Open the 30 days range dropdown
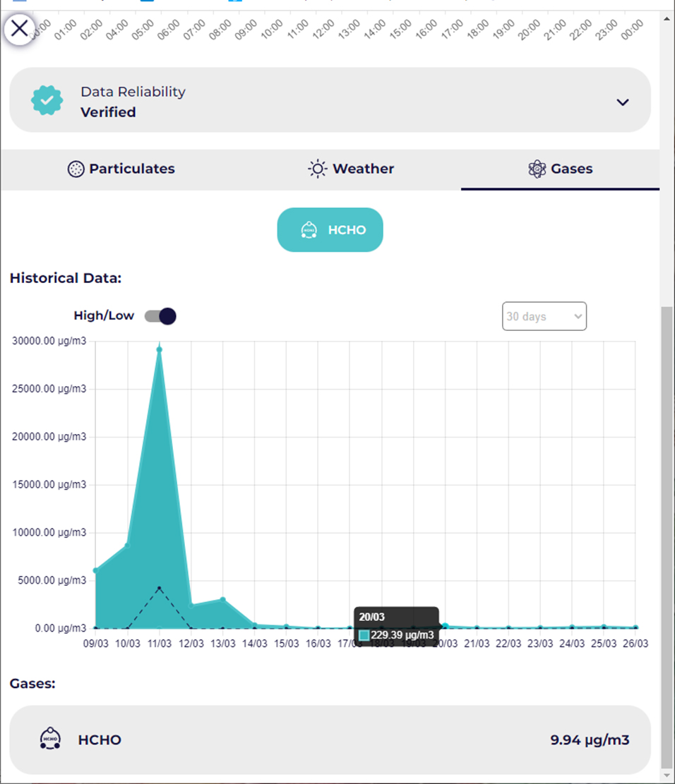675x784 pixels. click(x=544, y=316)
